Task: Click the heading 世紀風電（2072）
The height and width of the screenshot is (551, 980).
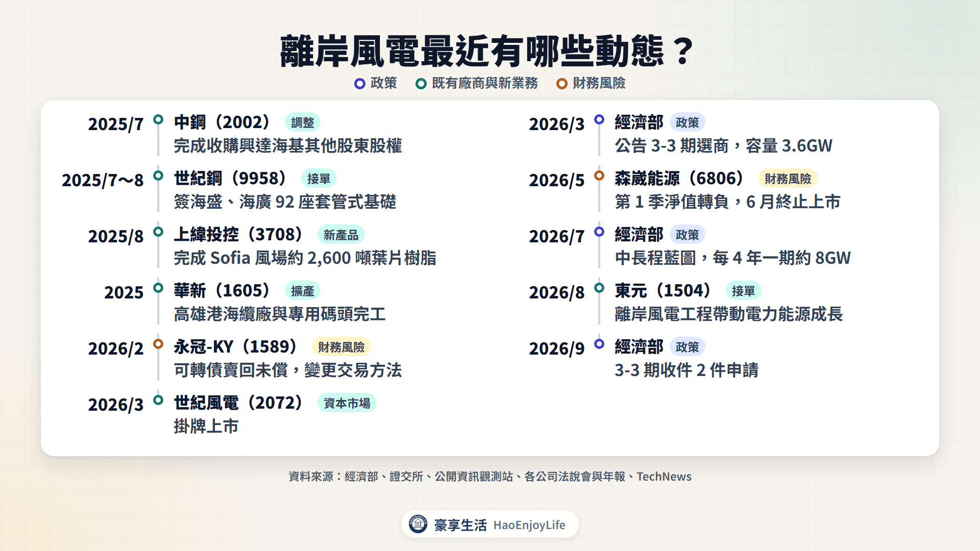Action: coord(239,403)
